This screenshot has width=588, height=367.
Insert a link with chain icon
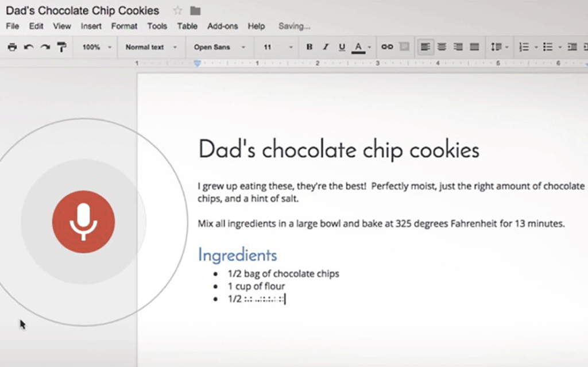(387, 47)
